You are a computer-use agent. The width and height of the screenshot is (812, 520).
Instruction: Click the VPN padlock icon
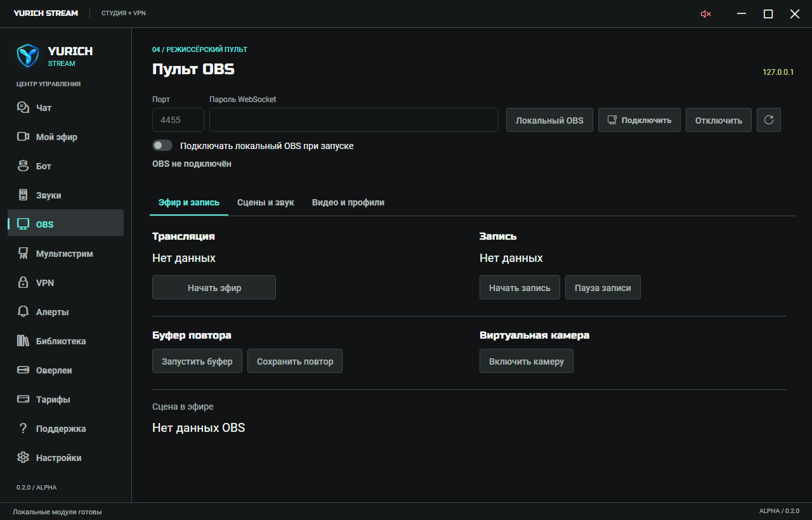click(23, 283)
